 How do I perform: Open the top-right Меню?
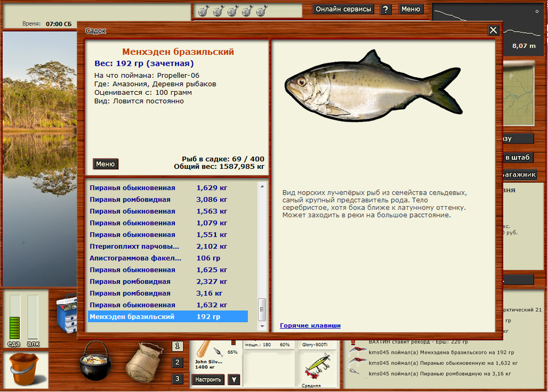411,9
